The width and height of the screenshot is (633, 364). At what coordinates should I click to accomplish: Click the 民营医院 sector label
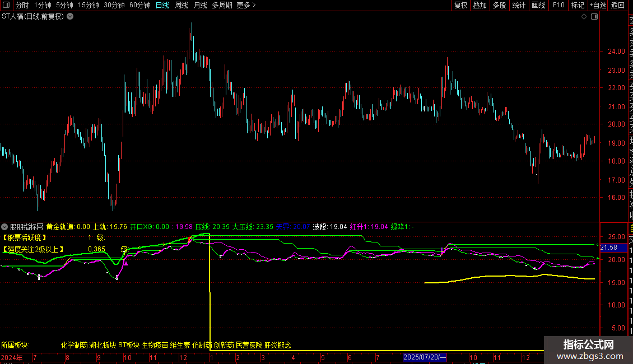pyautogui.click(x=249, y=345)
